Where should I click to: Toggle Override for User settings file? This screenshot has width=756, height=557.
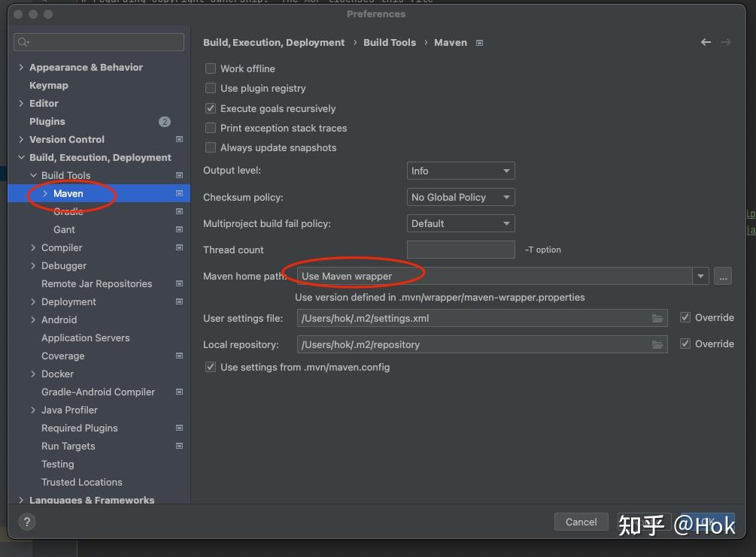tap(685, 317)
